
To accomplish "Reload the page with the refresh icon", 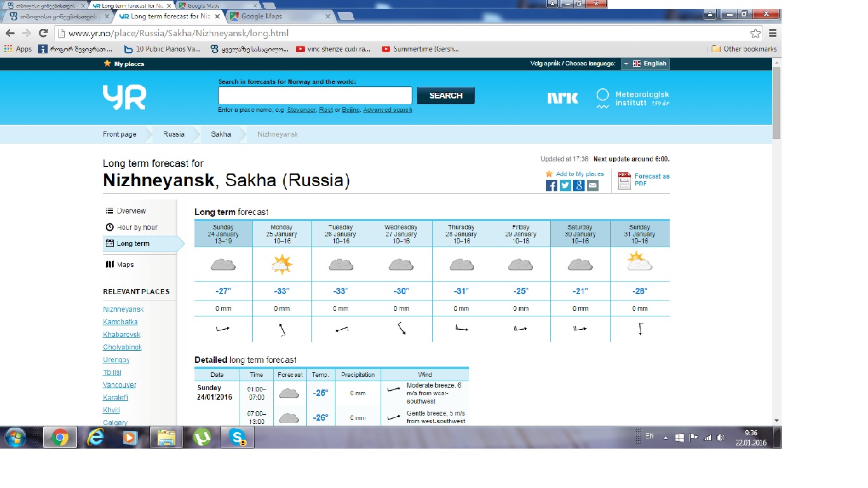I will point(43,33).
